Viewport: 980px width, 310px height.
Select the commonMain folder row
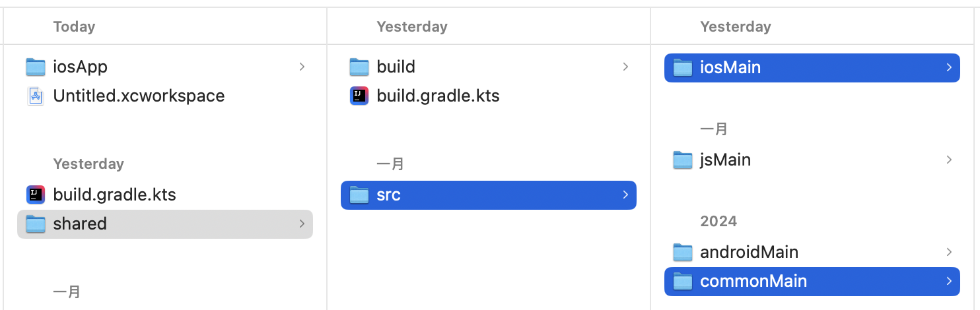click(812, 281)
